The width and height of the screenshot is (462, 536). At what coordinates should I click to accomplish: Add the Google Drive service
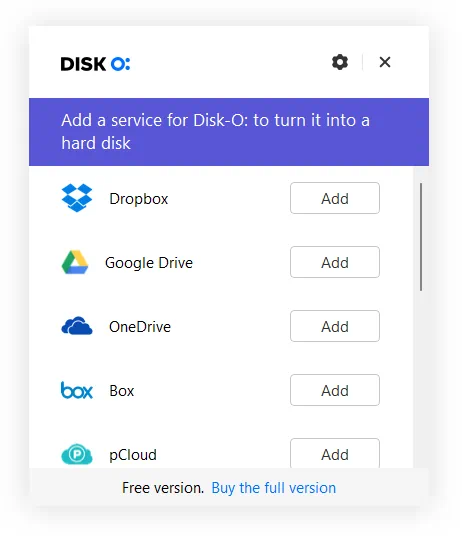coord(335,262)
